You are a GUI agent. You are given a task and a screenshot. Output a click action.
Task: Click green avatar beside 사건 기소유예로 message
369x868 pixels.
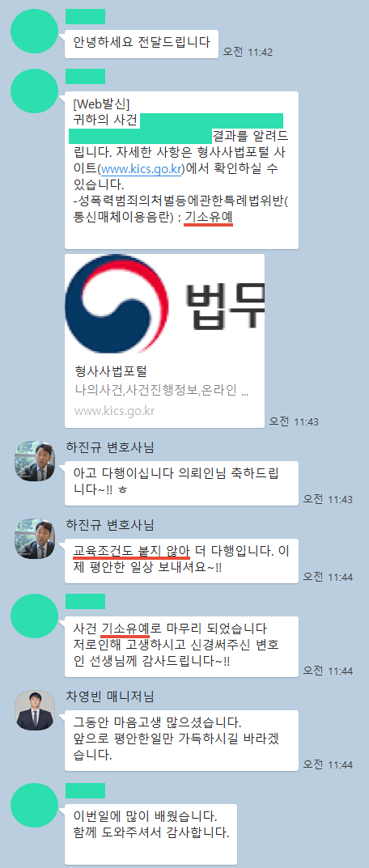34,617
